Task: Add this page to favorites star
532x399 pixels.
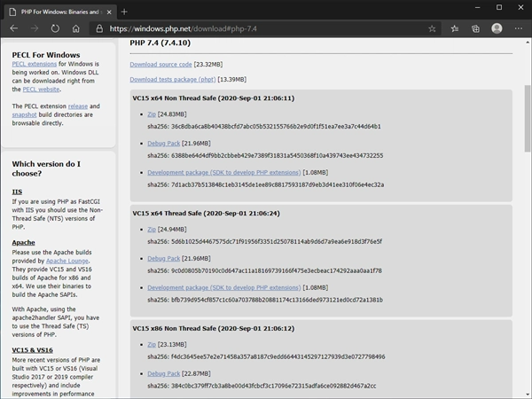Action: pyautogui.click(x=432, y=29)
